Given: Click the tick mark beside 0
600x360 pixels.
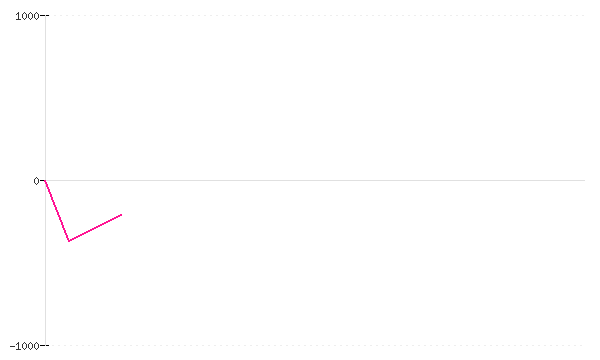Looking at the screenshot, I should click(x=42, y=180).
